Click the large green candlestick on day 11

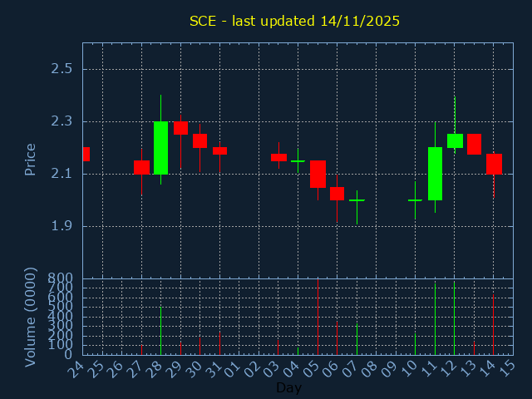tap(435, 174)
